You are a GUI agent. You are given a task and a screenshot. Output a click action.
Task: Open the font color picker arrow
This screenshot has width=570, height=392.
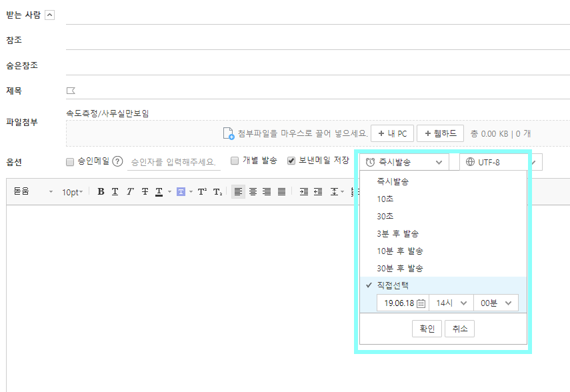tap(169, 191)
